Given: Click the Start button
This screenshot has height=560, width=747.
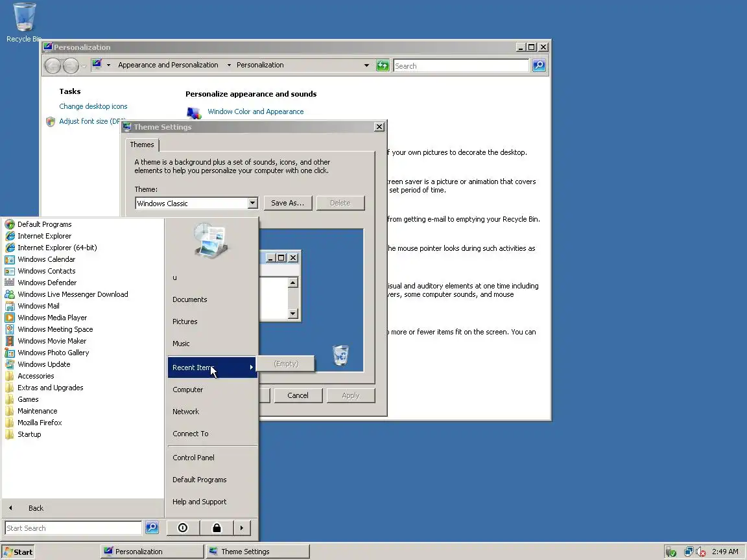Looking at the screenshot, I should tap(18, 552).
